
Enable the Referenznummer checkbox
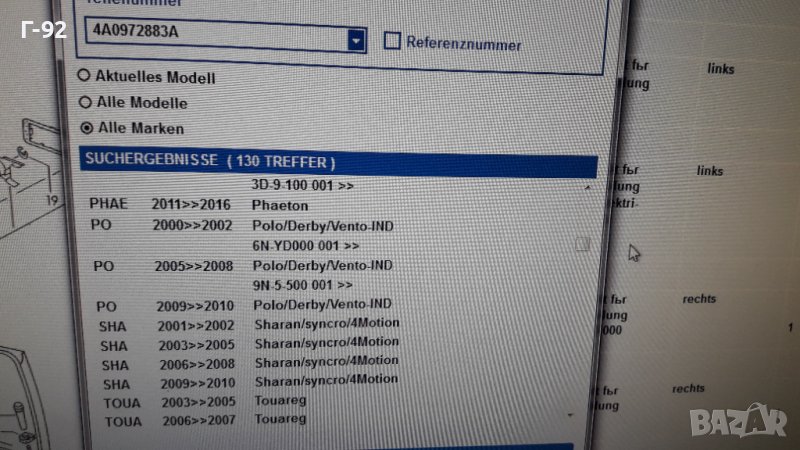coord(393,41)
